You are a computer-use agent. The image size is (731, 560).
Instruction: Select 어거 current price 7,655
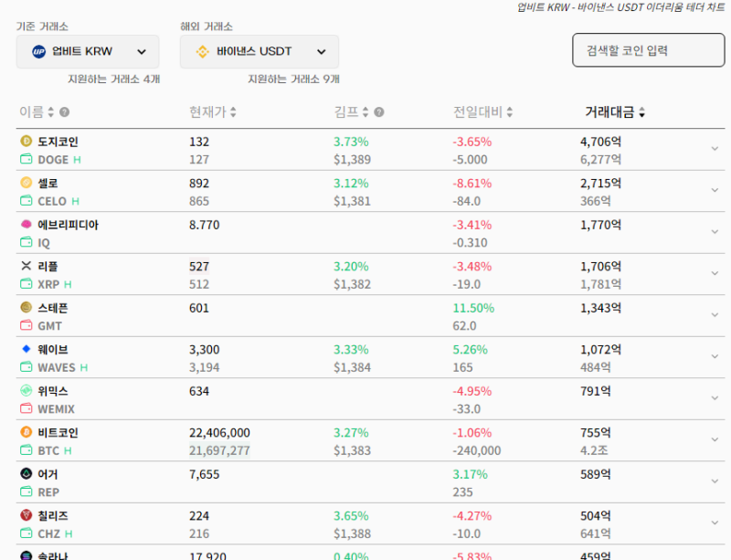tap(204, 475)
